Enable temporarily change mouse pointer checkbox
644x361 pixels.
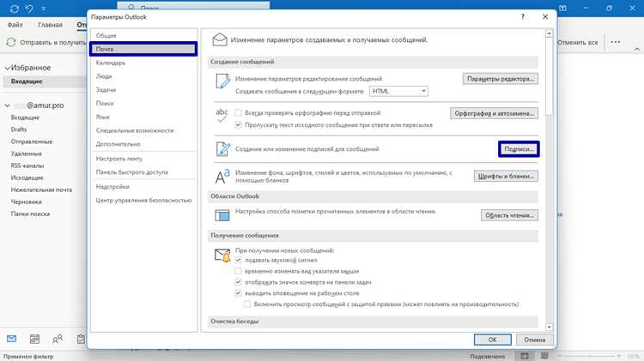pyautogui.click(x=238, y=271)
